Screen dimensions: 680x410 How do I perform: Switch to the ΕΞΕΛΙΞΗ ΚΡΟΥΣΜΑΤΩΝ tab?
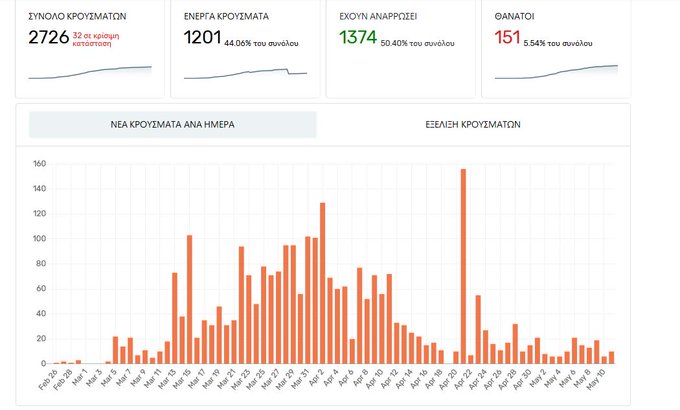[473, 125]
